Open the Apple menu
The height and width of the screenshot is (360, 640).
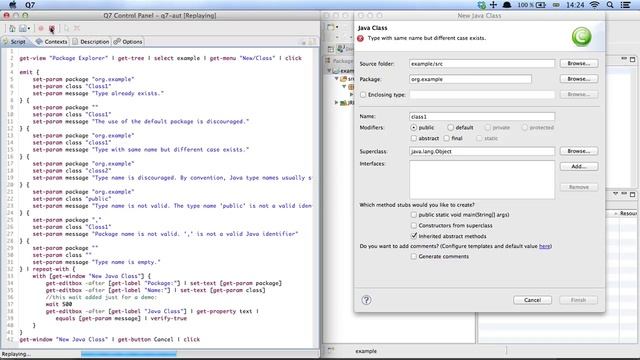click(13, 5)
